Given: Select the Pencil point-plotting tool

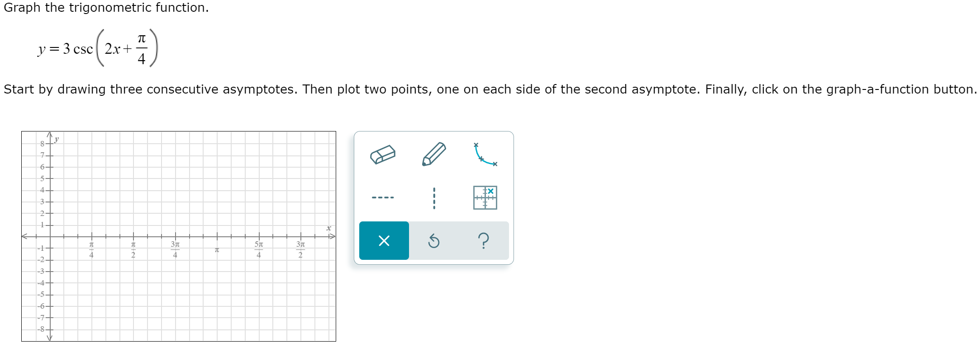Looking at the screenshot, I should (x=434, y=154).
